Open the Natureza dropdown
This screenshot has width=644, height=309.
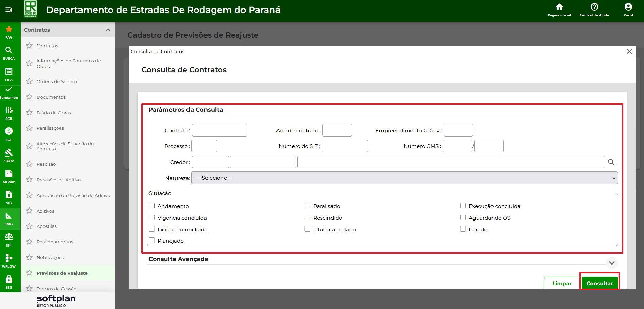(x=404, y=178)
